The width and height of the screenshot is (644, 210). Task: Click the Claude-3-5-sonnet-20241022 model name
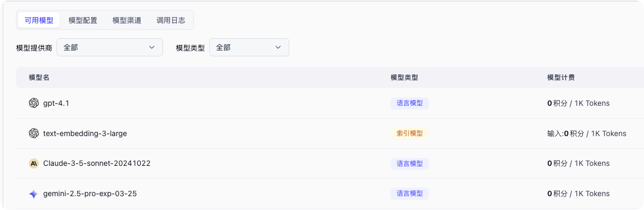pyautogui.click(x=97, y=163)
